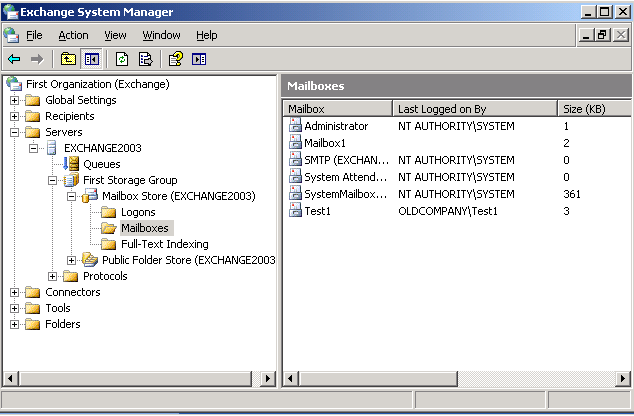634x416 pixels.
Task: Open the Help menu
Action: point(207,35)
